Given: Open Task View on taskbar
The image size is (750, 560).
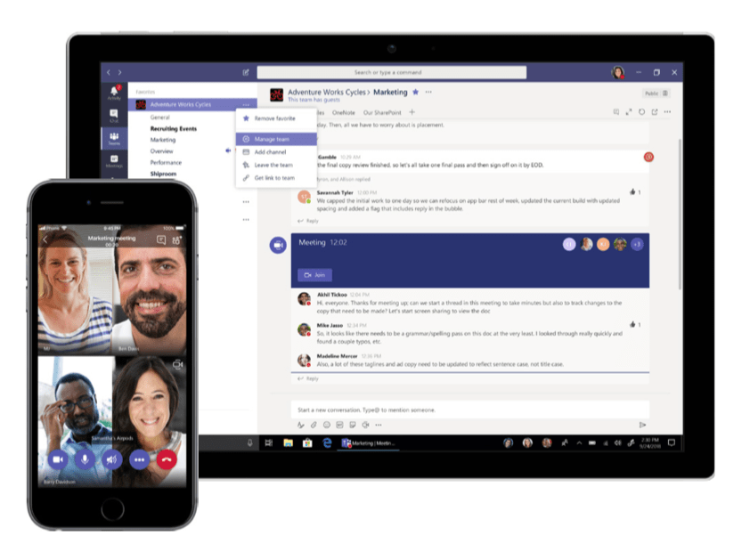Looking at the screenshot, I should point(269,442).
